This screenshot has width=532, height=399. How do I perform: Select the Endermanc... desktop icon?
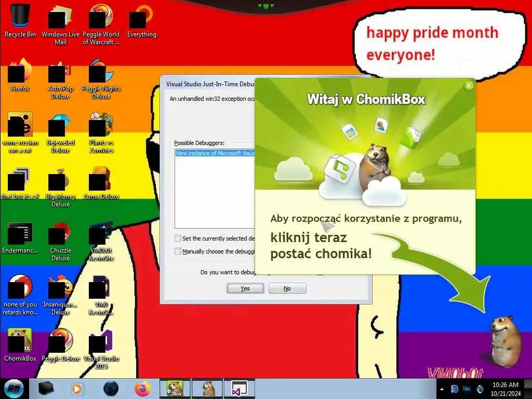[x=20, y=237]
